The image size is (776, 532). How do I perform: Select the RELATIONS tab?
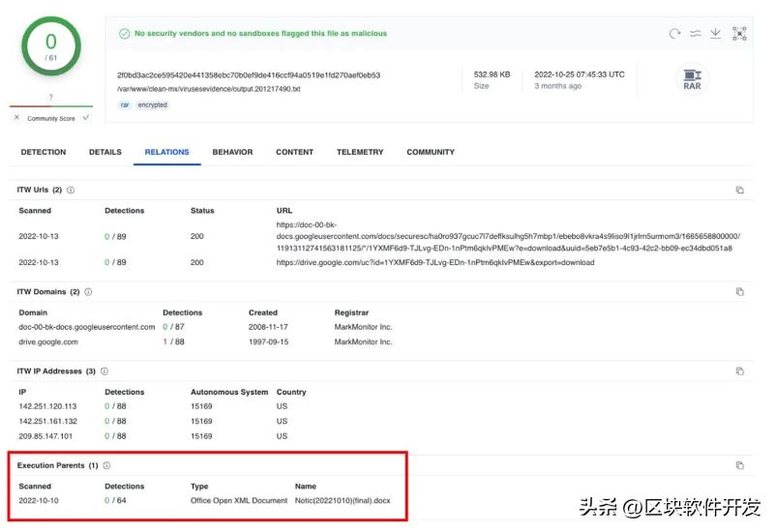pos(166,152)
